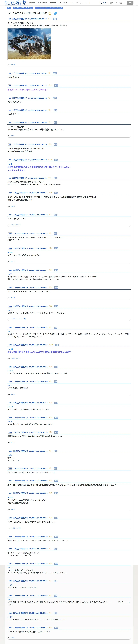Open the 現行スレ search scope selector
This screenshot has height=644, width=138.
click(x=106, y=3)
